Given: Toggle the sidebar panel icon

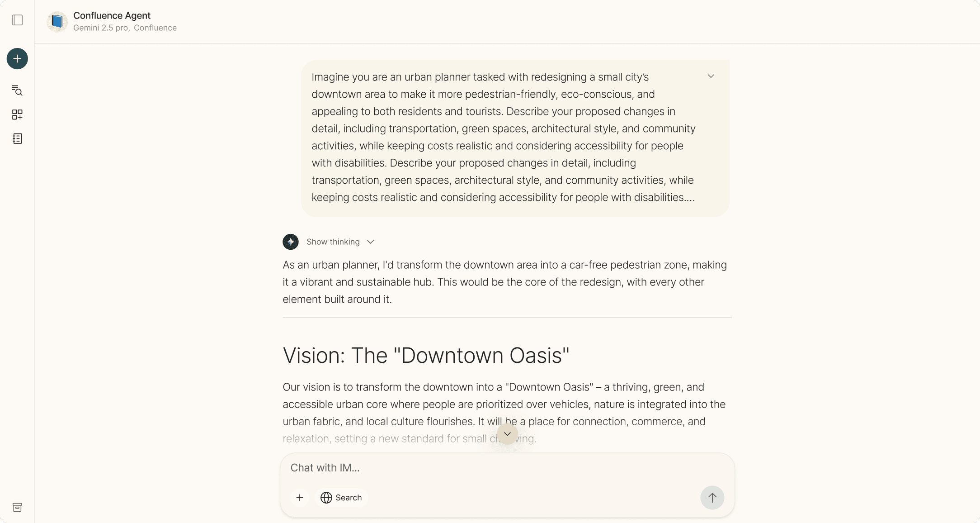Looking at the screenshot, I should pyautogui.click(x=17, y=20).
